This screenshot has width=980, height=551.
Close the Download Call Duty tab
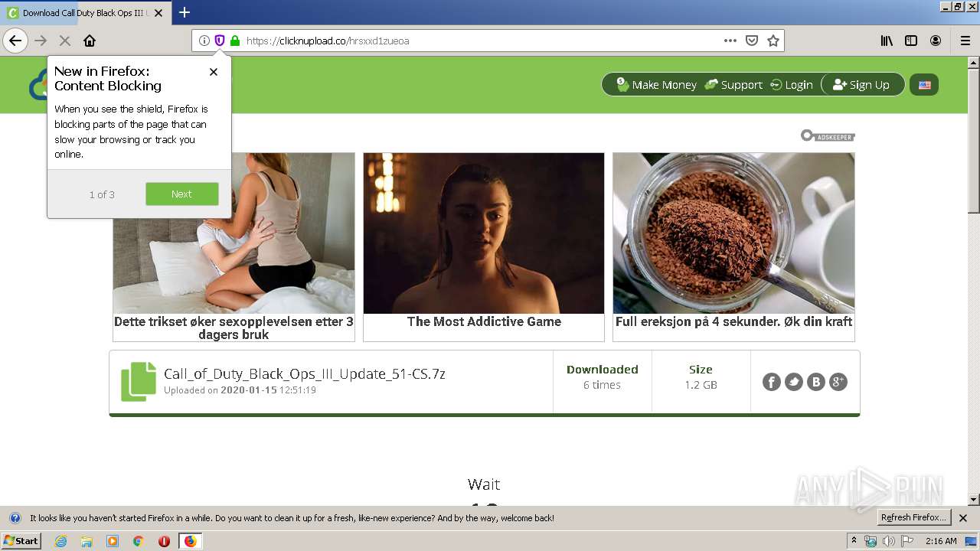click(158, 13)
